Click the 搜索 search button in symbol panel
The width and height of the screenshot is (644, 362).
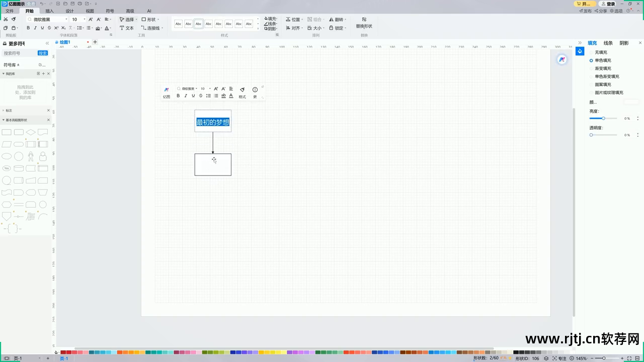tap(43, 53)
